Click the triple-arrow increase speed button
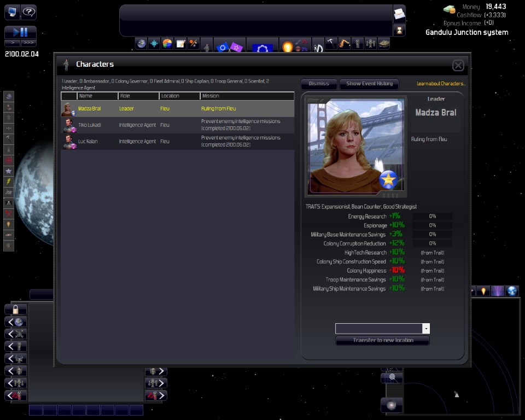 29,43
